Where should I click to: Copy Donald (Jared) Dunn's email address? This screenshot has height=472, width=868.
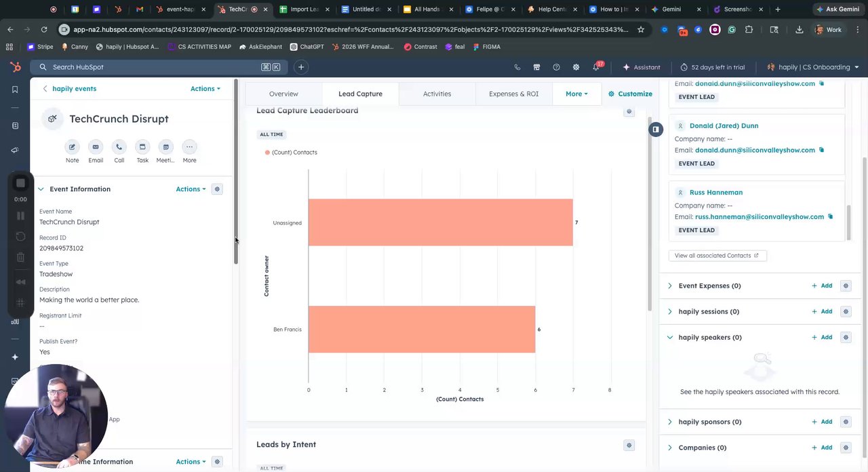(x=821, y=150)
